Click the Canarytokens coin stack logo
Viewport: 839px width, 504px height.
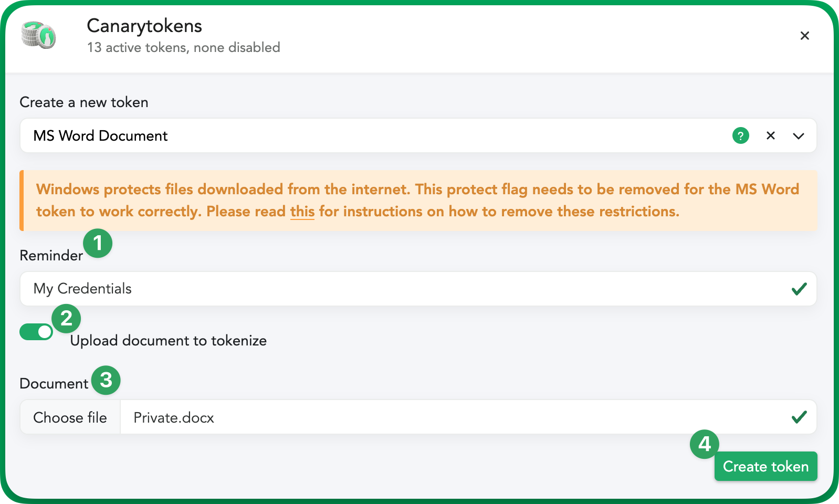[38, 35]
